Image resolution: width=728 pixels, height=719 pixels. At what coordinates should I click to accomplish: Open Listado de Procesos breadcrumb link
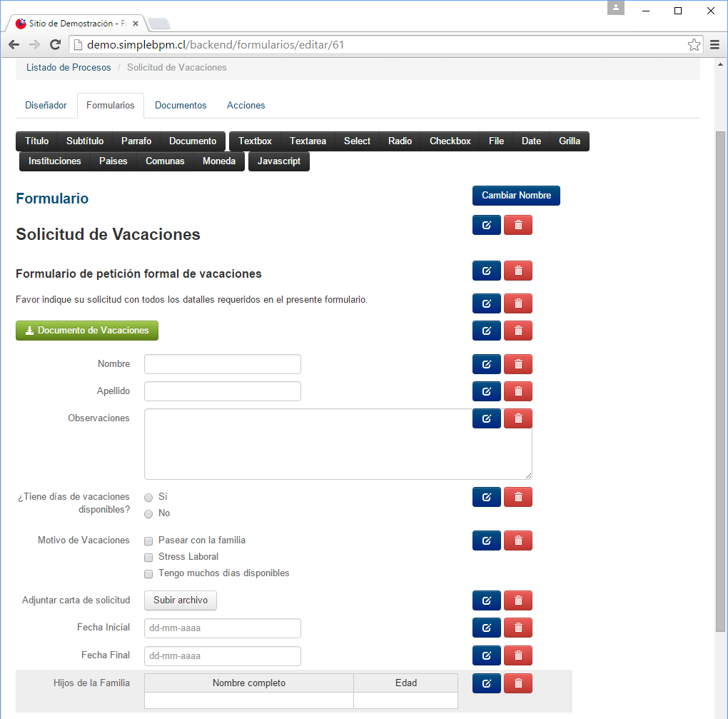[69, 67]
